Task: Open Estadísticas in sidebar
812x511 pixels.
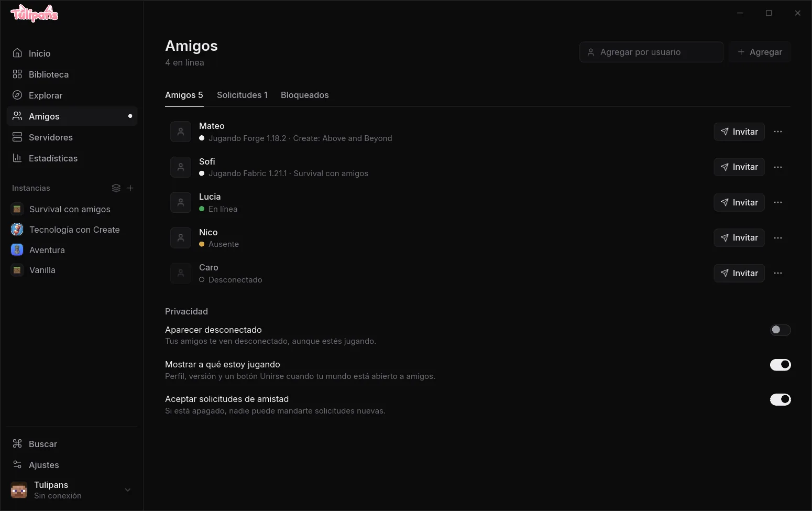Action: pos(72,158)
